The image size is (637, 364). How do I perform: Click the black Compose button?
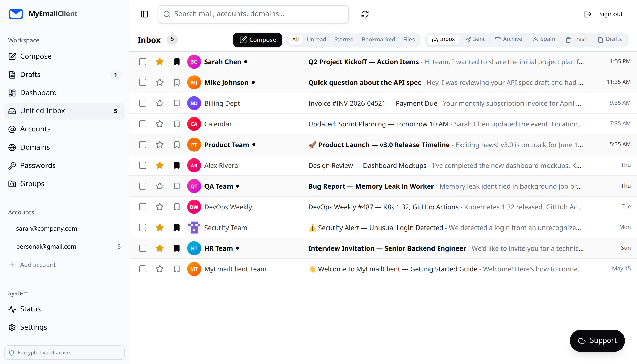click(x=257, y=40)
